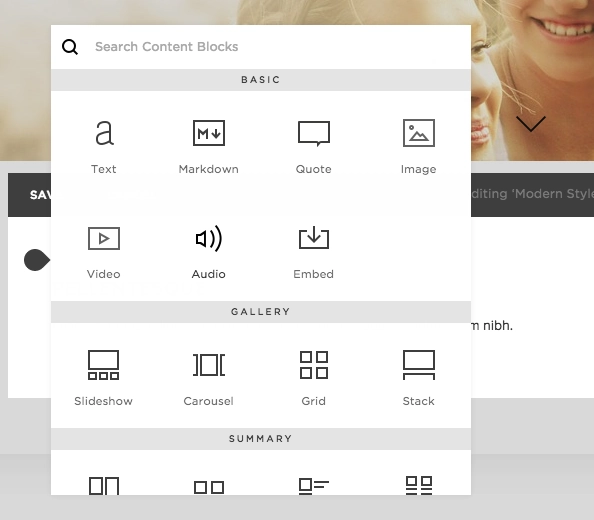Add a Markdown block
594x520 pixels.
click(x=209, y=147)
